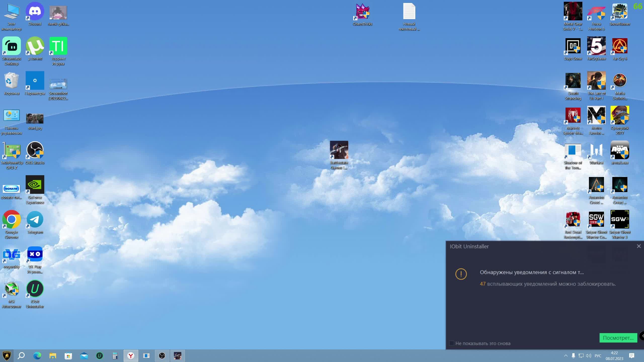The width and height of the screenshot is (644, 362).
Task: Open the Action Center notifications icon
Action: [x=632, y=356]
